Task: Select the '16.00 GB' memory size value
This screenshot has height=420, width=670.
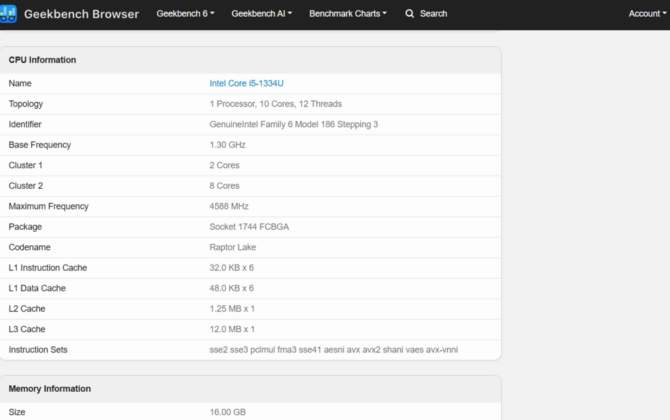Action: coord(228,412)
